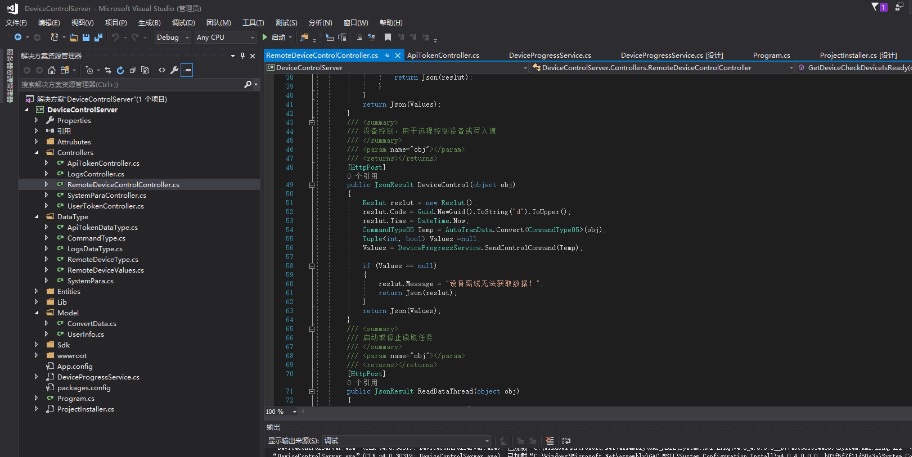Image resolution: width=912 pixels, height=457 pixels.
Task: Switch to the Program.cs tab
Action: (772, 55)
